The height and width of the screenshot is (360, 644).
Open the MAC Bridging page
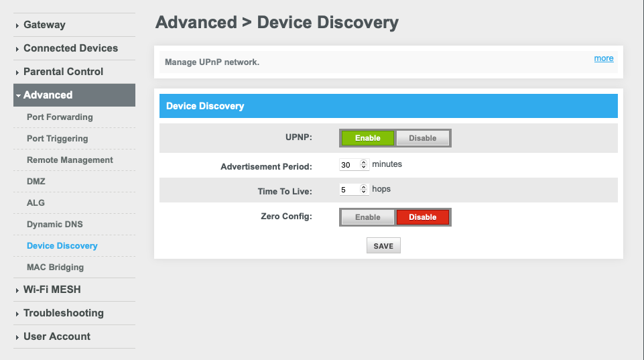pos(56,267)
